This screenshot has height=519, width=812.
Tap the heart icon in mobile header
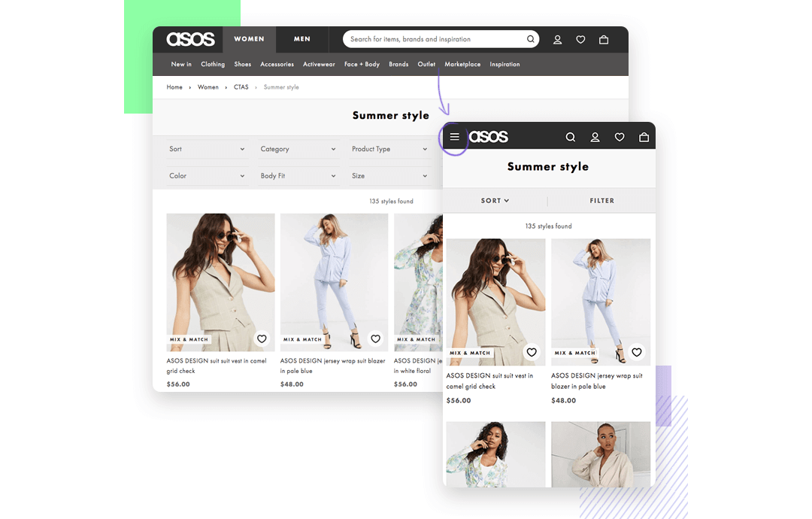(620, 137)
